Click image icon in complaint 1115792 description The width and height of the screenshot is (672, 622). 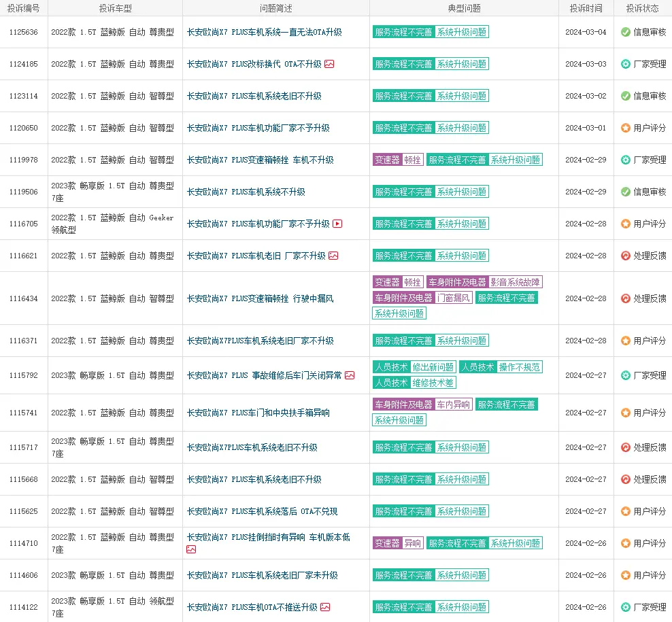coord(350,376)
